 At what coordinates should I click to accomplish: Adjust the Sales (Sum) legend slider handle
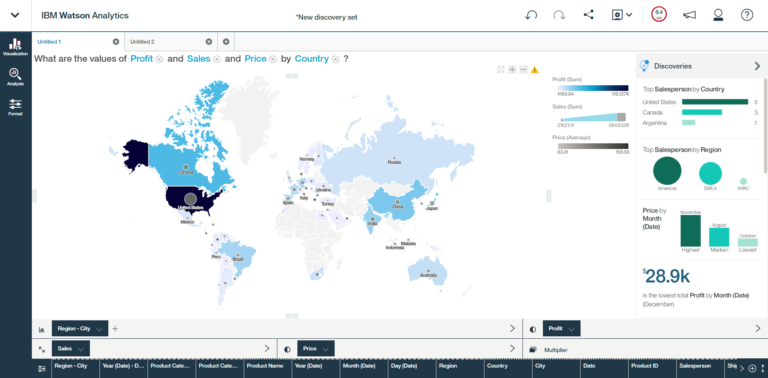622,117
